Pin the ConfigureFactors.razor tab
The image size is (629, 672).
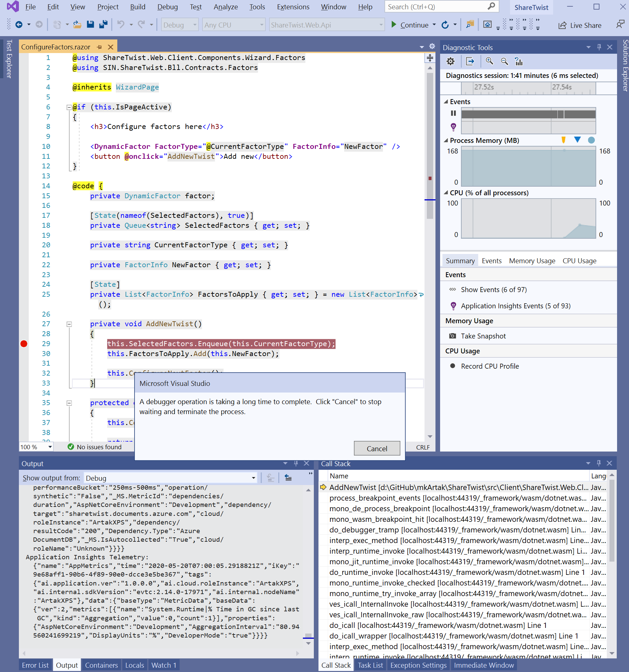[99, 47]
